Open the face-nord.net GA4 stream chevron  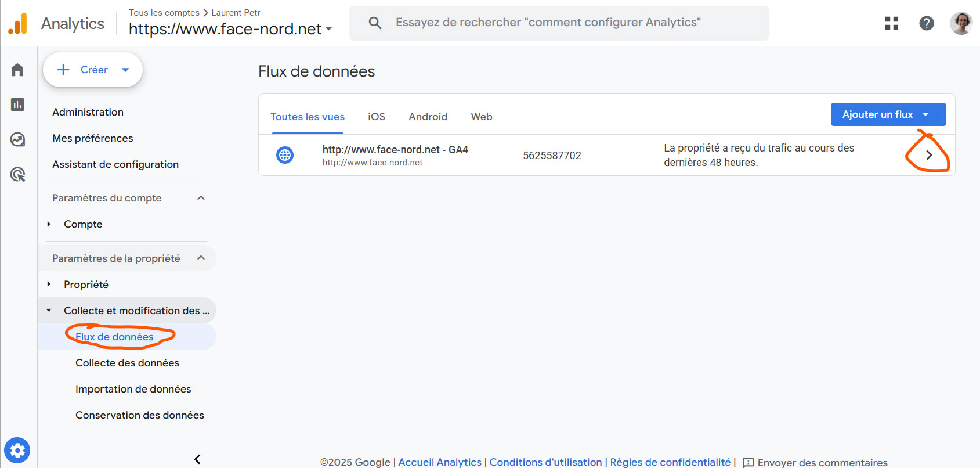pos(928,155)
